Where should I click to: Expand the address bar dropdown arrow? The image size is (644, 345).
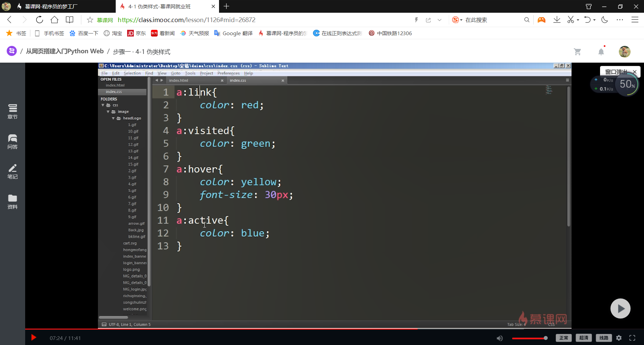coord(439,20)
